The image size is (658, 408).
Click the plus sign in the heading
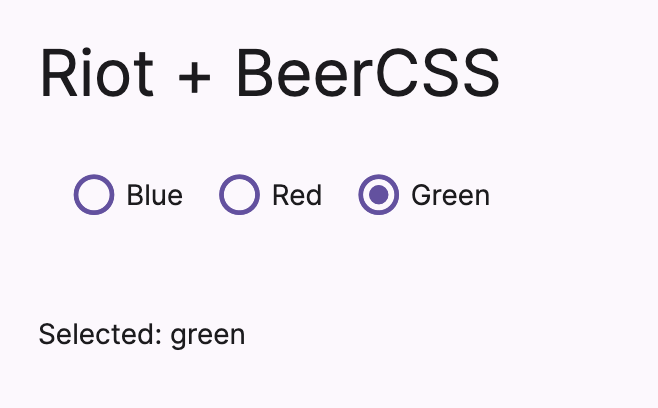point(194,77)
